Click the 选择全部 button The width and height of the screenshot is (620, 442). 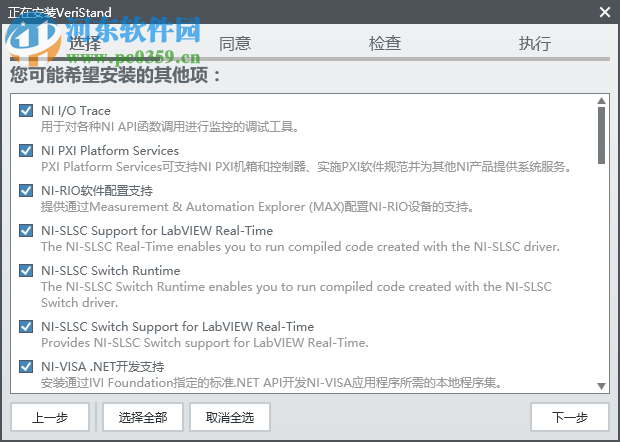point(143,417)
